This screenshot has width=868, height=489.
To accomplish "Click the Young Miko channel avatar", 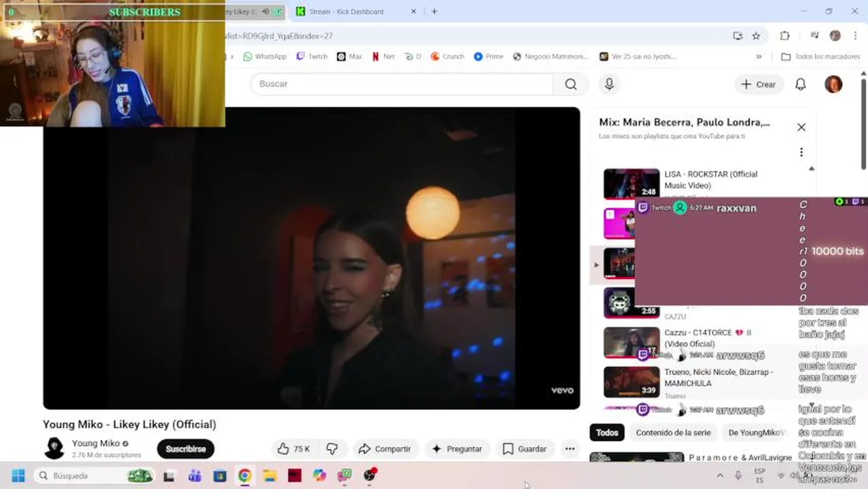I will click(x=54, y=448).
